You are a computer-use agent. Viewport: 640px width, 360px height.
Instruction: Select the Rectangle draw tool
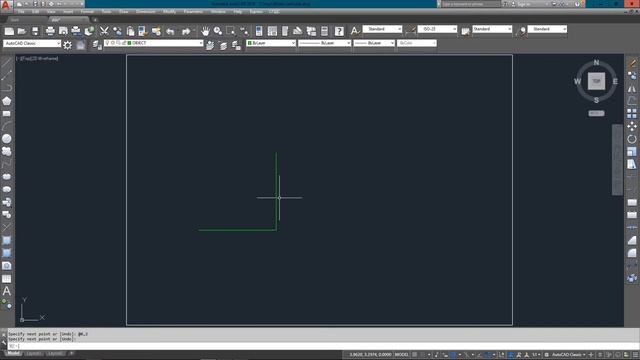[x=7, y=113]
